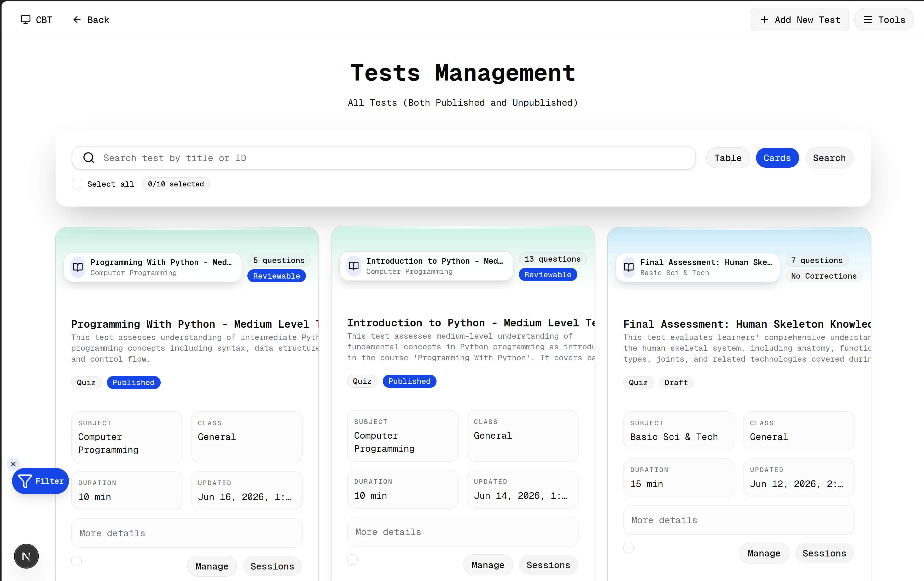Click the Jun 12, 2026 updated value
This screenshot has height=581, width=924.
(797, 484)
